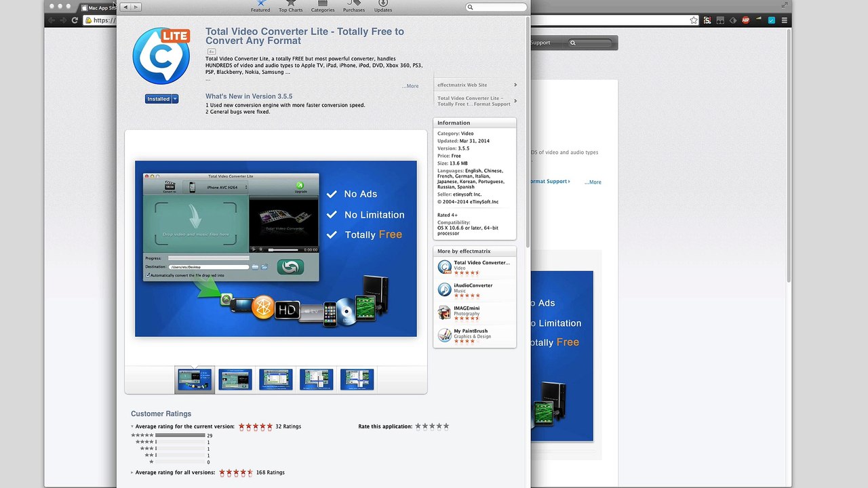The image size is (868, 488).
Task: Rate this application with five stars
Action: click(x=446, y=426)
